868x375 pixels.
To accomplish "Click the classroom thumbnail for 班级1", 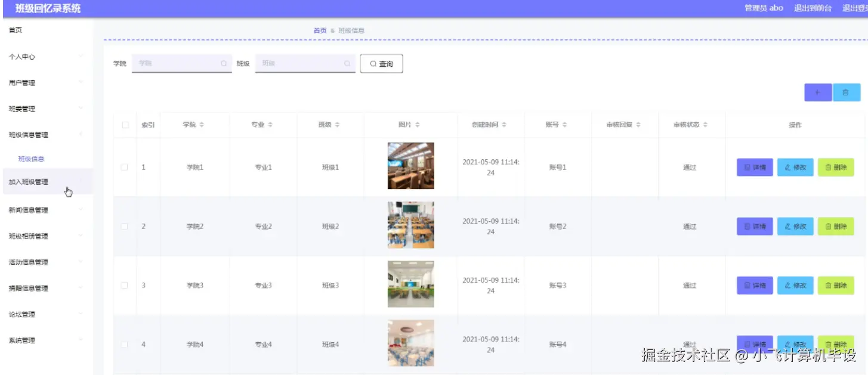I will click(410, 166).
